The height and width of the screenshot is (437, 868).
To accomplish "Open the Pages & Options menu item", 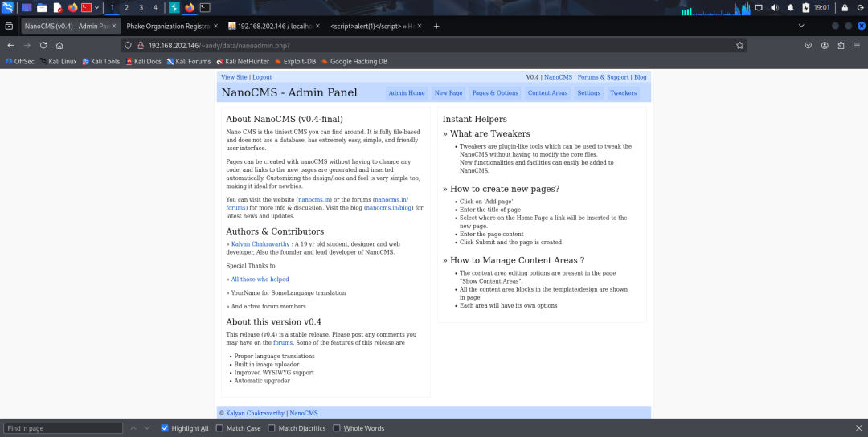I will coord(495,93).
